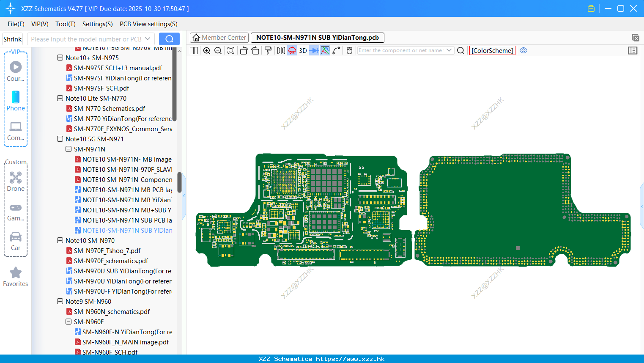Click the www.xzz.hk link in status bar
This screenshot has width=644, height=363.
(350, 359)
